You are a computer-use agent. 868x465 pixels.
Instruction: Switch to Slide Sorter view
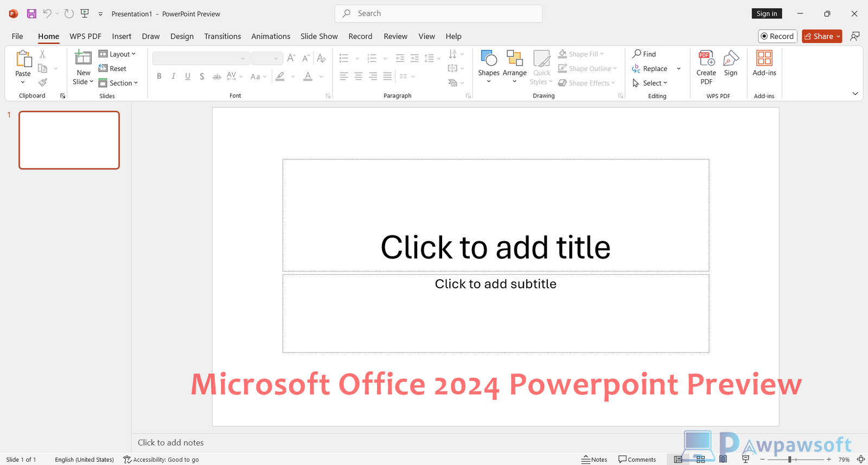click(x=700, y=459)
